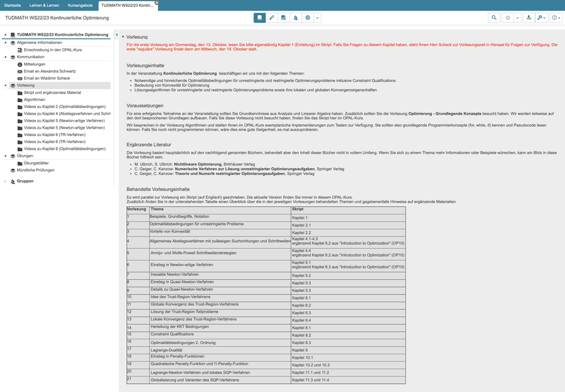This screenshot has height=392, width=565.
Task: Open Videos zu Kapitel 8 folder
Action: click(65, 149)
